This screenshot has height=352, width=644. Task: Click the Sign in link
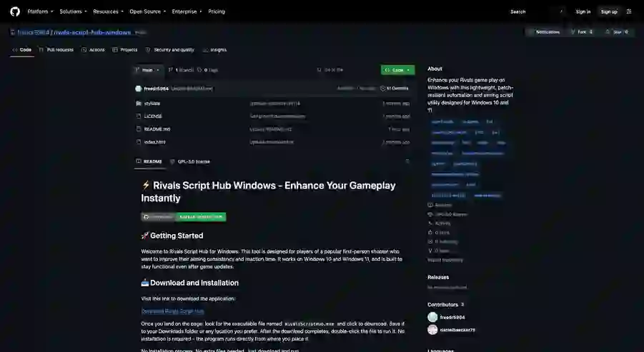point(583,11)
